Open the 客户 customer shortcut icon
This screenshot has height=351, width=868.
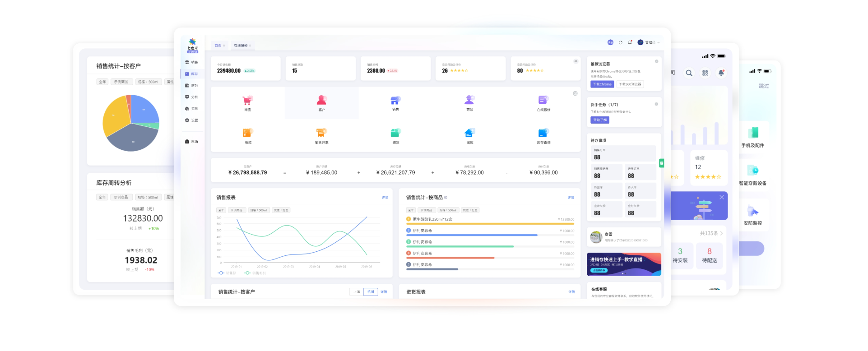(321, 100)
